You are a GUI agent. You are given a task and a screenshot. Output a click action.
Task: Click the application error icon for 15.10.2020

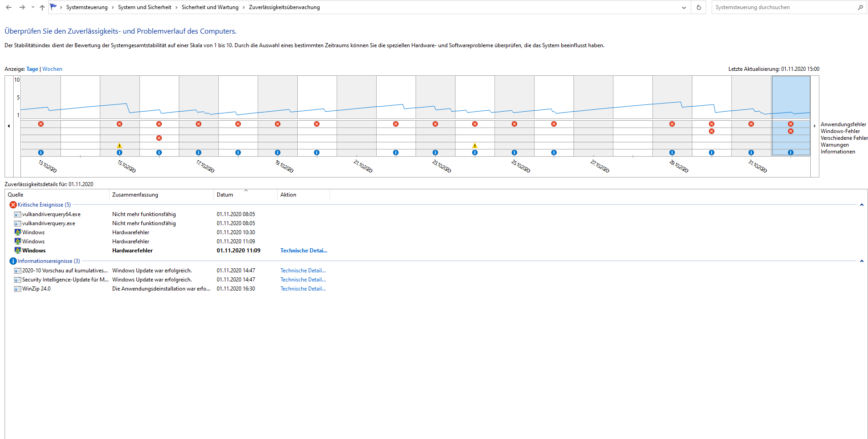(120, 124)
